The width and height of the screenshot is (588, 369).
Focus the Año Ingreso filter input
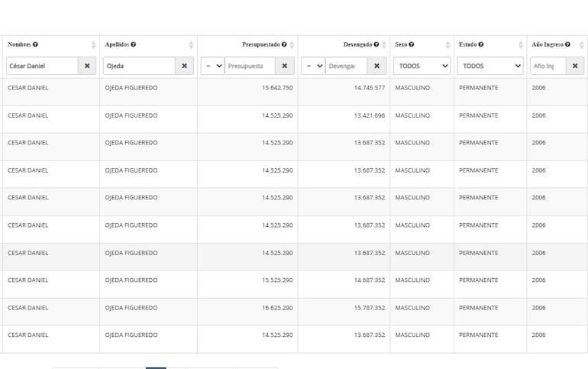tap(548, 66)
